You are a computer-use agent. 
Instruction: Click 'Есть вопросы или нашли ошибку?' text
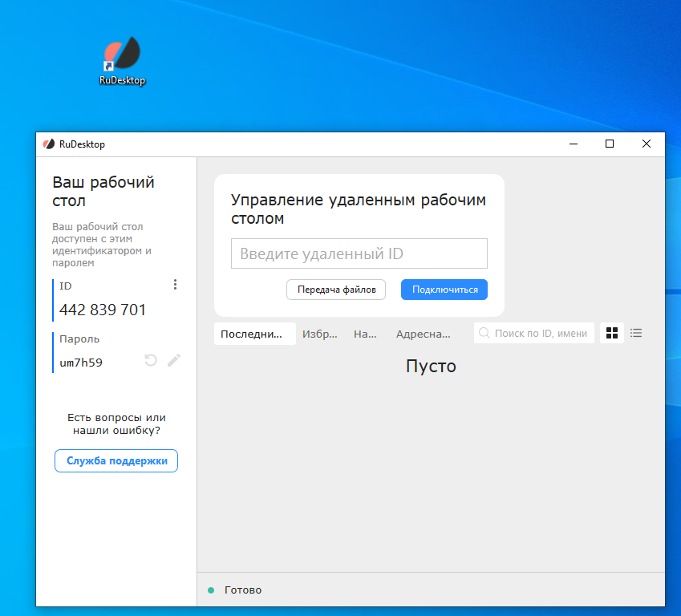(x=116, y=423)
